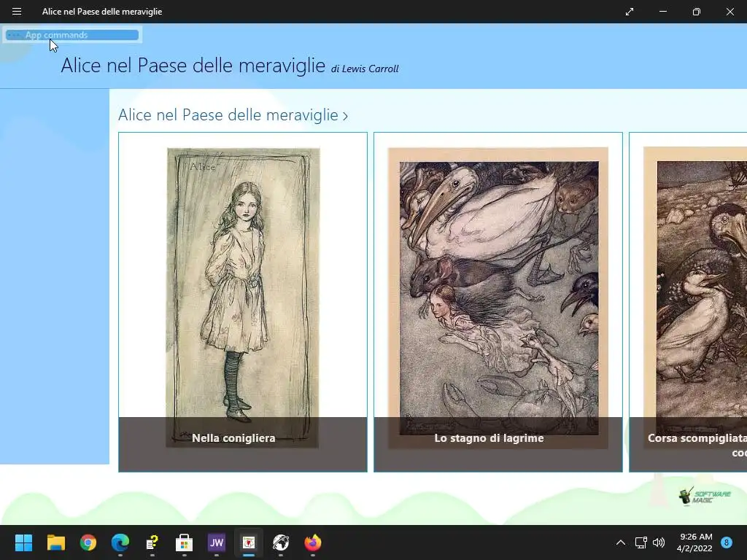Open the JW app in the taskbar
747x560 pixels.
coord(216,542)
